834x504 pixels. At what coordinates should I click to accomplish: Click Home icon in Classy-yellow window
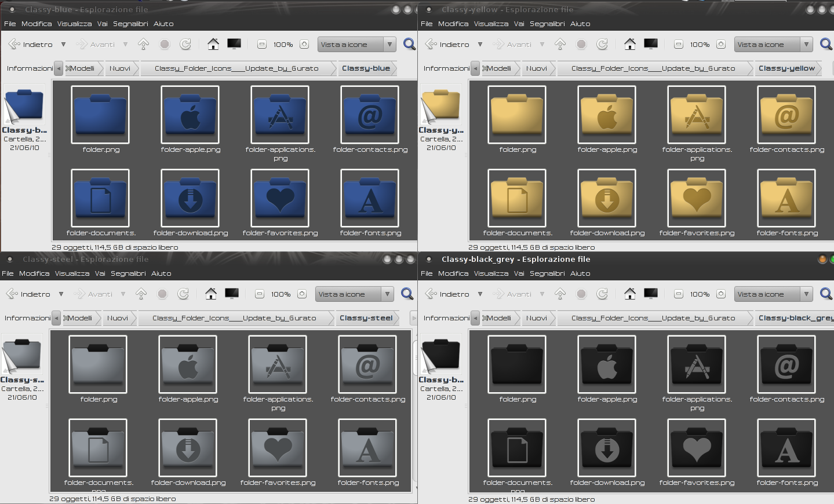[629, 44]
